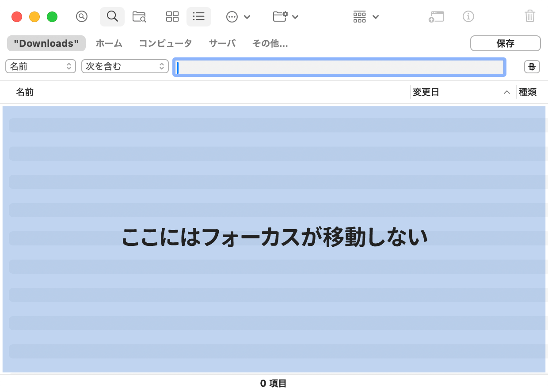The height and width of the screenshot is (392, 548).
Task: Open the 次を含む condition dropdown
Action: coord(125,67)
